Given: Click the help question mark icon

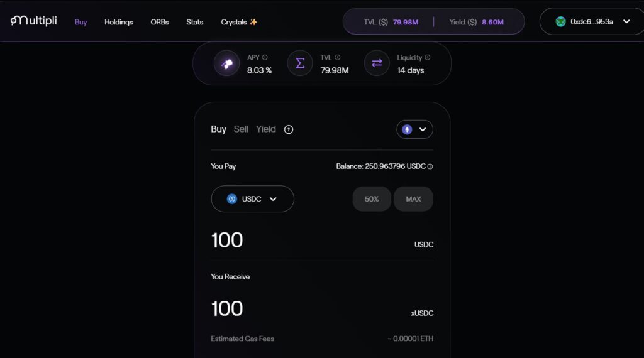Looking at the screenshot, I should (289, 129).
